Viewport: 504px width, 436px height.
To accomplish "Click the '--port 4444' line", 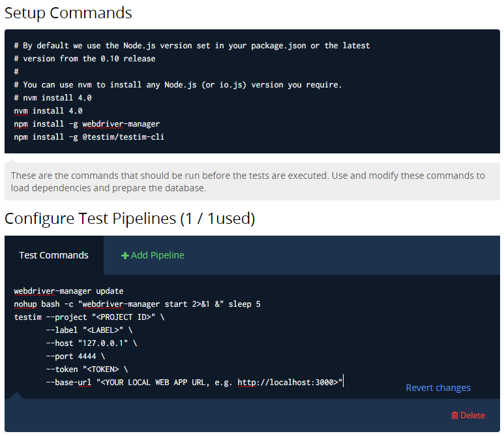I will pyautogui.click(x=75, y=356).
